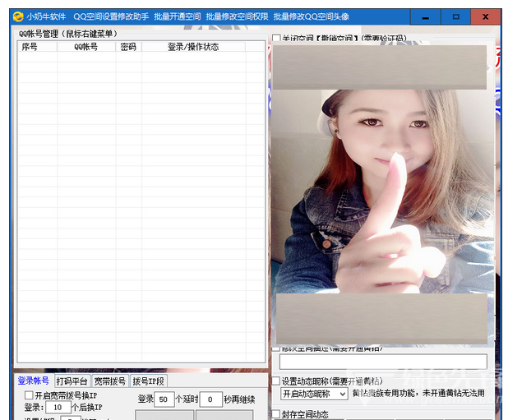
Task: Enable the 开启宽带拨号换IP checkbox
Action: (29, 395)
